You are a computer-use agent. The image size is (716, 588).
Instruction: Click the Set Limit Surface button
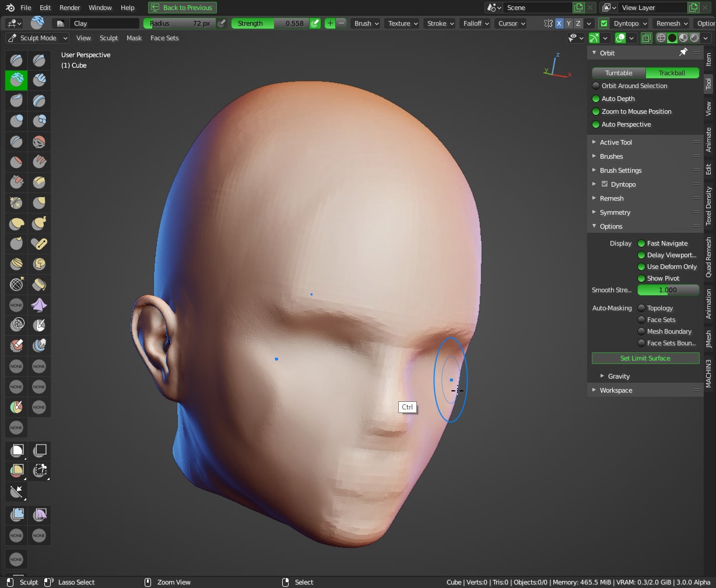(x=645, y=358)
